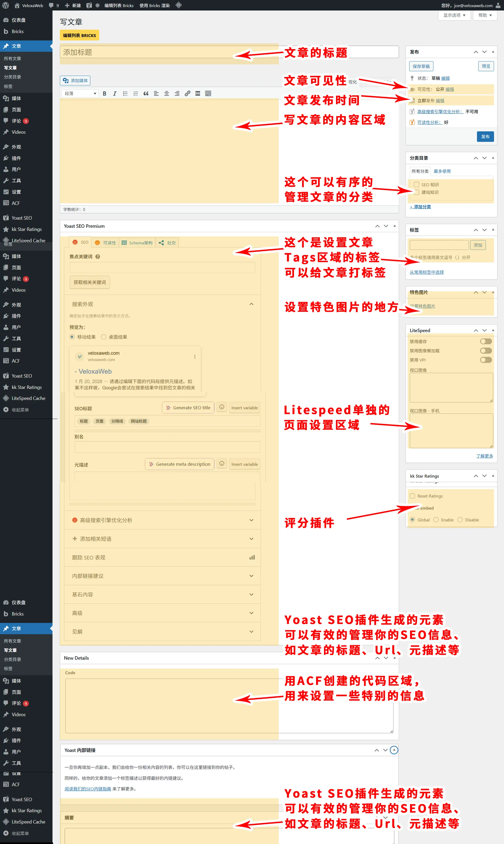Click the 从常用标签中选择 link
The height and width of the screenshot is (844, 504).
pyautogui.click(x=427, y=272)
